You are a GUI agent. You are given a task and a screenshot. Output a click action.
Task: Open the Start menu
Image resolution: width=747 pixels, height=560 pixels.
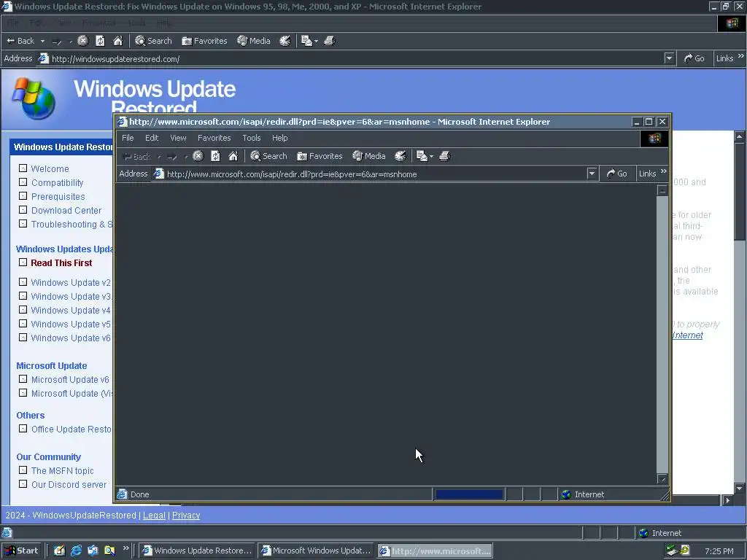click(x=21, y=551)
